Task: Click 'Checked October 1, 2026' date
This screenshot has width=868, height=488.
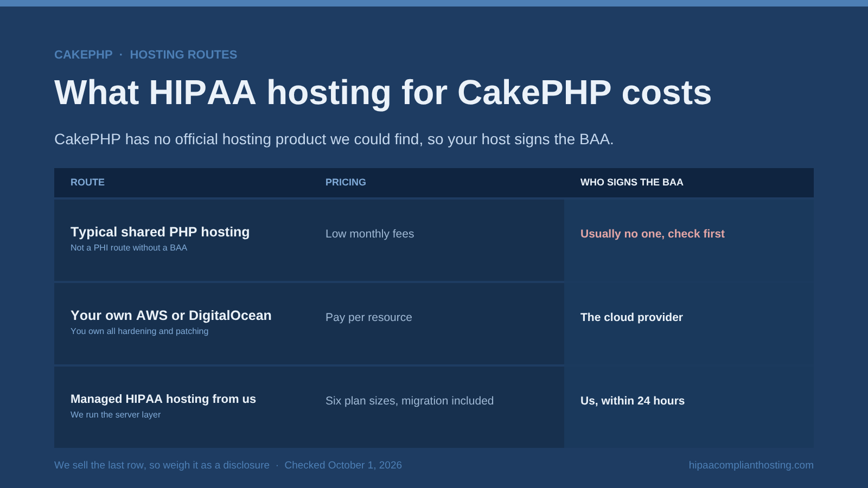Action: pyautogui.click(x=343, y=465)
